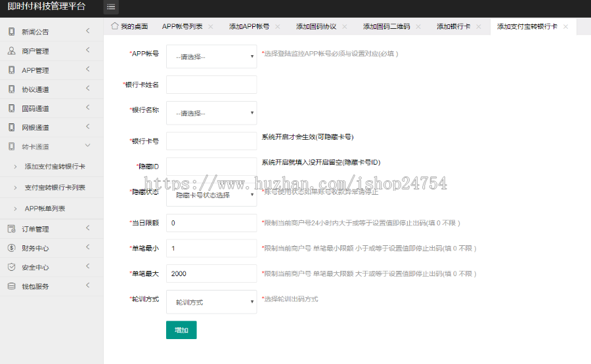Click the 当日限额 input field
Image resolution: width=591 pixels, height=364 pixels.
(211, 223)
